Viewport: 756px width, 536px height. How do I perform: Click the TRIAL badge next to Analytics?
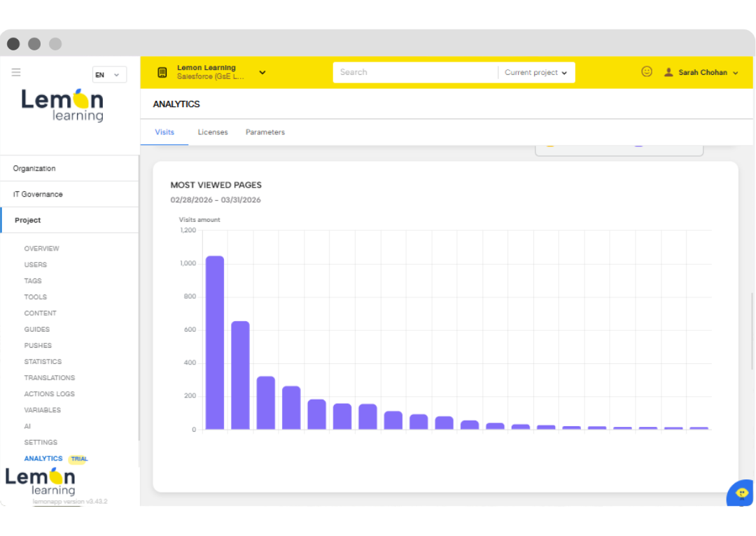pyautogui.click(x=78, y=458)
